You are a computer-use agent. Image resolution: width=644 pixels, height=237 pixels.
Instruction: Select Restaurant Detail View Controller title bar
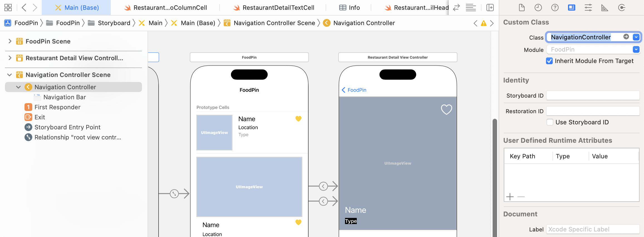coord(397,57)
